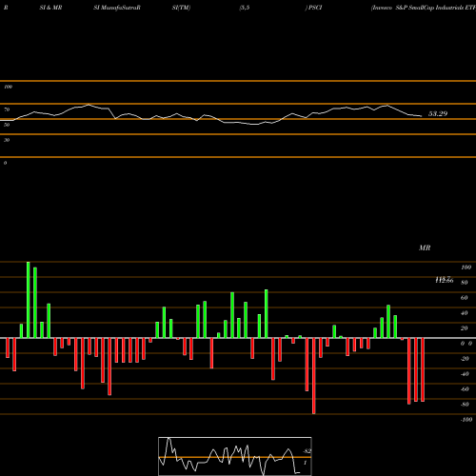Click the tallest green MR histogram bar
The width and height of the screenshot is (476, 476).
[29, 300]
